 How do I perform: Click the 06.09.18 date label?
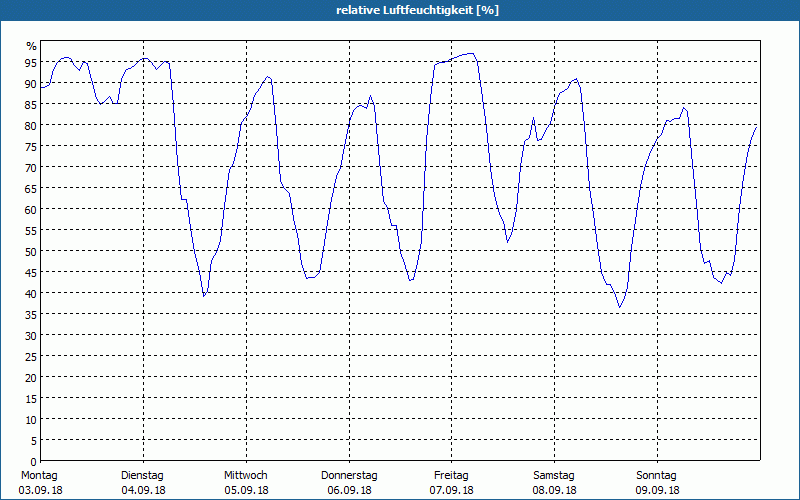pyautogui.click(x=349, y=490)
